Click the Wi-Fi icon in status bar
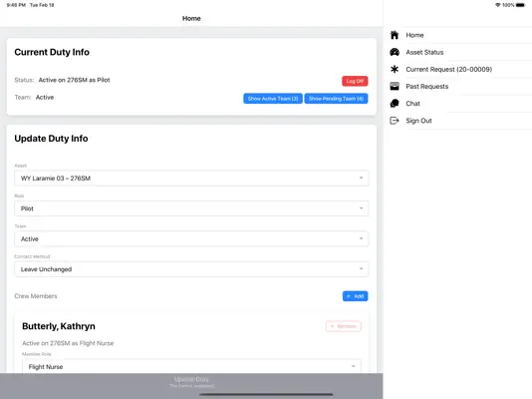This screenshot has height=399, width=532. point(498,5)
